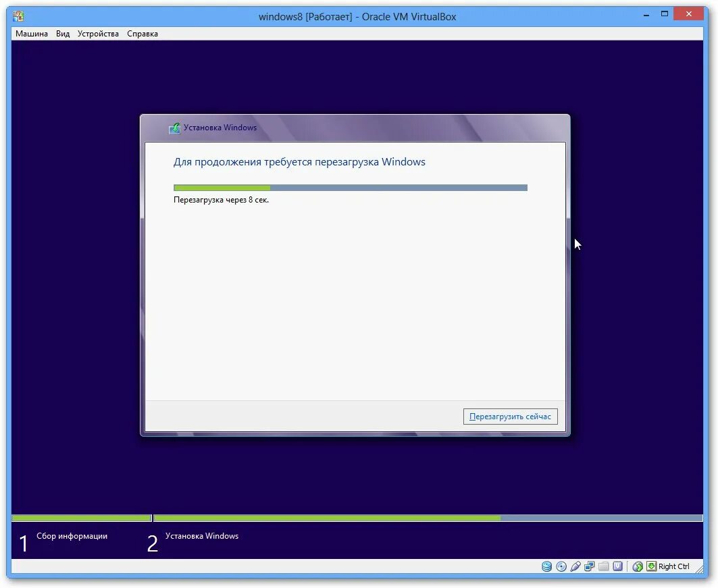Viewport: 718px width, 588px height.
Task: Click the restart countdown progress bar
Action: (351, 188)
